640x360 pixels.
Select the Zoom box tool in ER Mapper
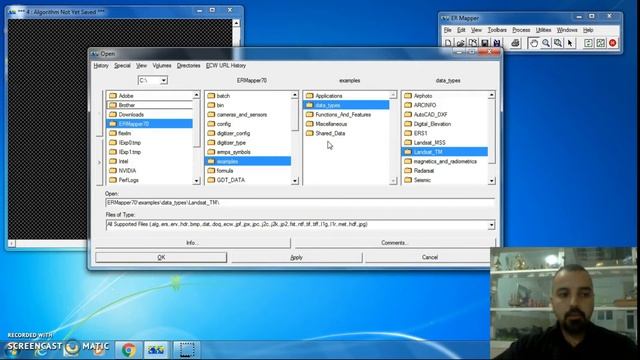tap(558, 43)
